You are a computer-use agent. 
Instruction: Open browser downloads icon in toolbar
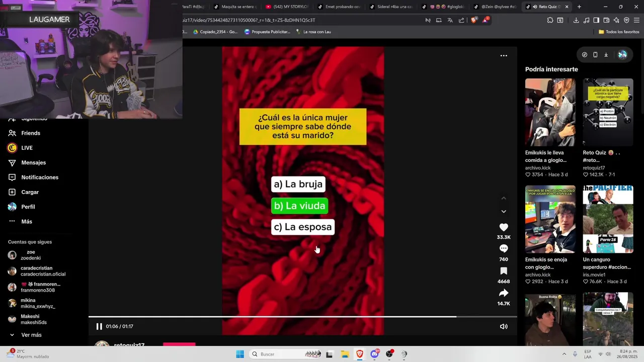coord(576,20)
